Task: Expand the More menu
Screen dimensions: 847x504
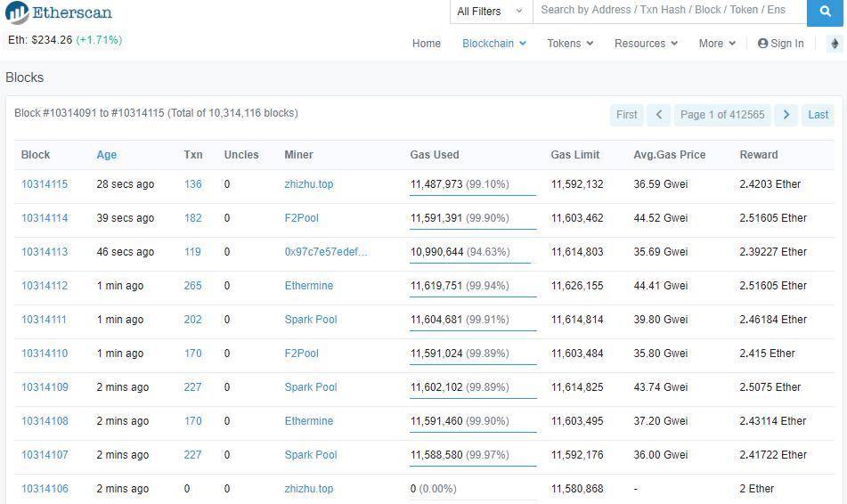Action: 717,44
